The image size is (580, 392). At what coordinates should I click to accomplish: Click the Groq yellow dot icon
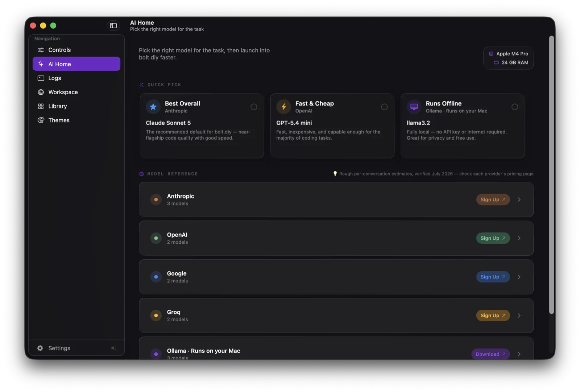156,315
